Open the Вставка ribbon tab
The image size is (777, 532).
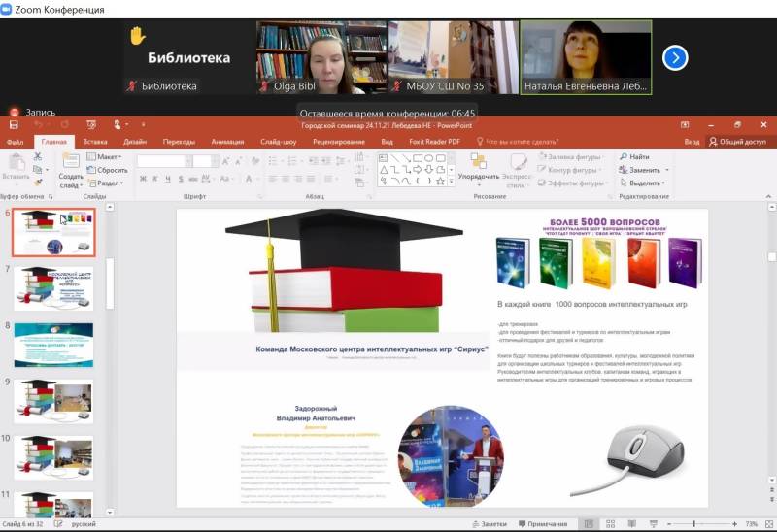(95, 141)
